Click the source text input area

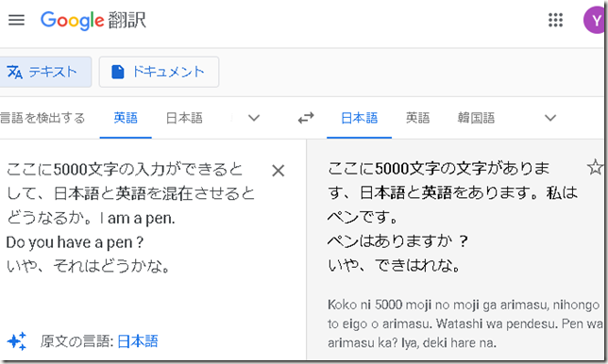click(x=132, y=218)
